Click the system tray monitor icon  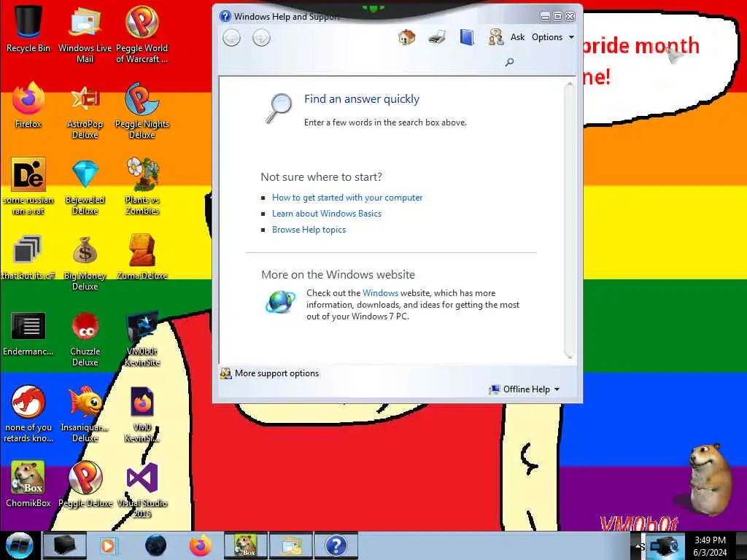[664, 547]
